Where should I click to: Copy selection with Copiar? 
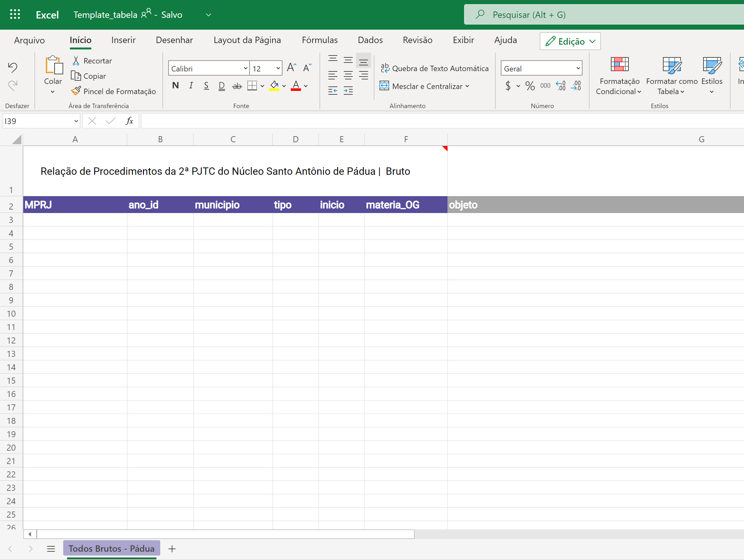(88, 76)
